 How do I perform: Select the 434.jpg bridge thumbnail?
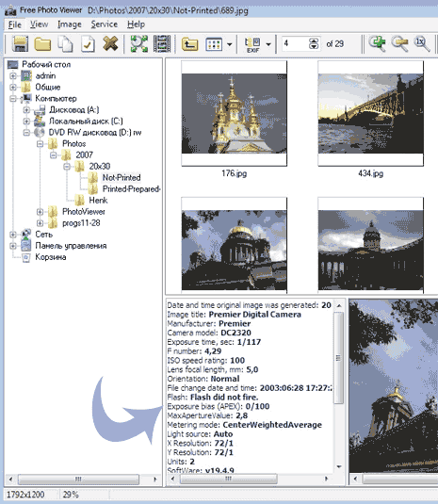[x=370, y=113]
